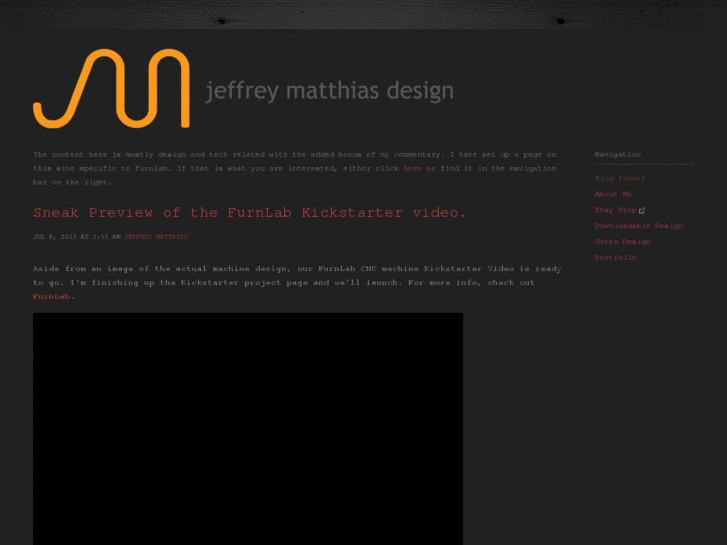Go to Blog (home) in navigation
727x545 pixels.
(x=620, y=178)
